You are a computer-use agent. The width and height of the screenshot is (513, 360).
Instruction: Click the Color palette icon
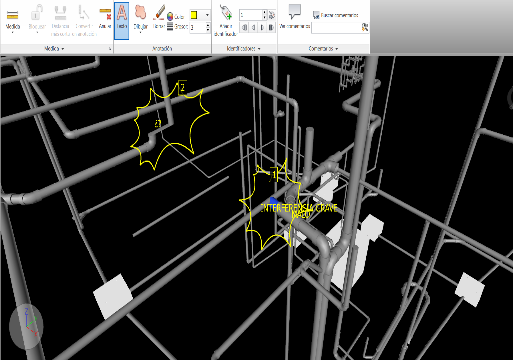coord(170,16)
